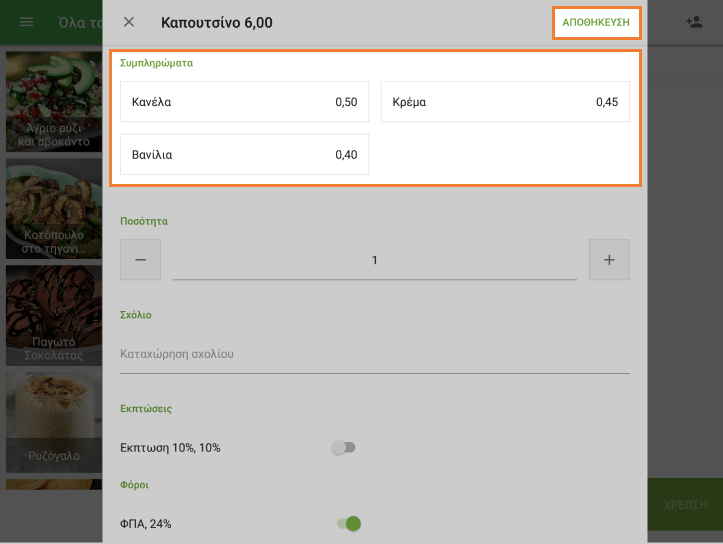Select the Βανίλια 0,40 modifier
Screen dimensions: 723x544
[244, 155]
